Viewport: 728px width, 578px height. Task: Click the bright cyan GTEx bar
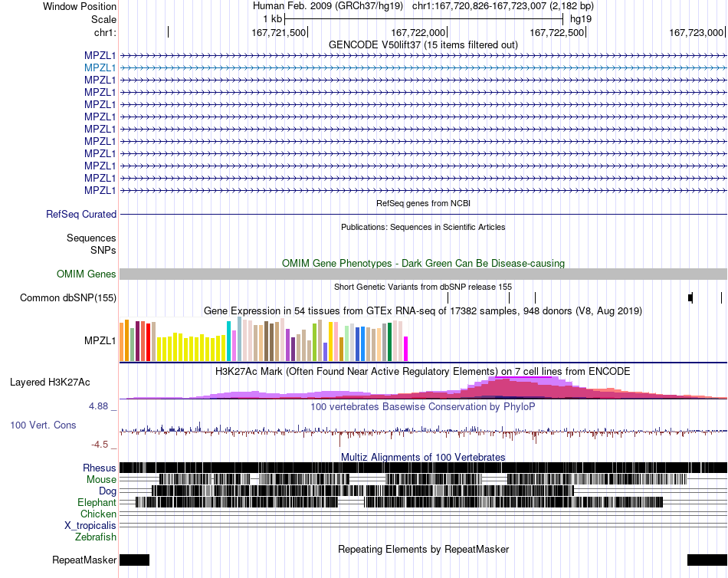point(228,341)
